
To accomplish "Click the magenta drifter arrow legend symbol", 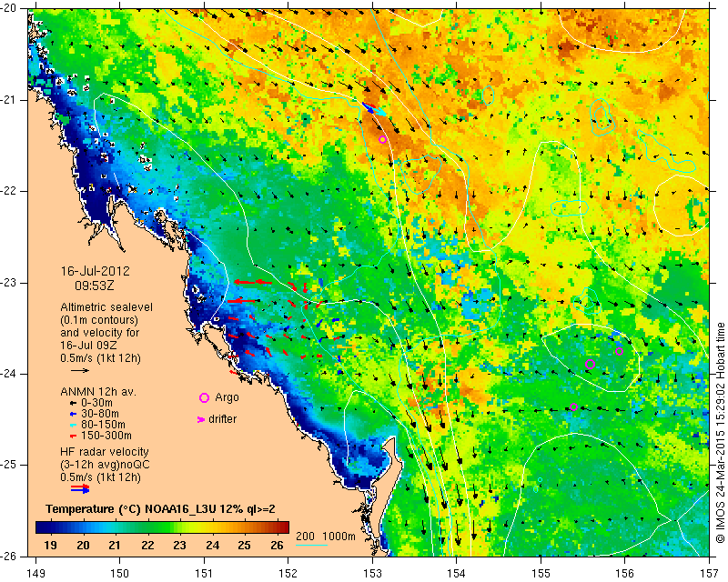I will point(201,419).
